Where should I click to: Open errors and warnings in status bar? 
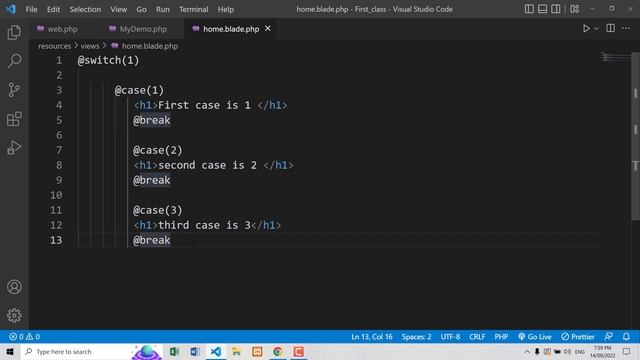(x=24, y=337)
